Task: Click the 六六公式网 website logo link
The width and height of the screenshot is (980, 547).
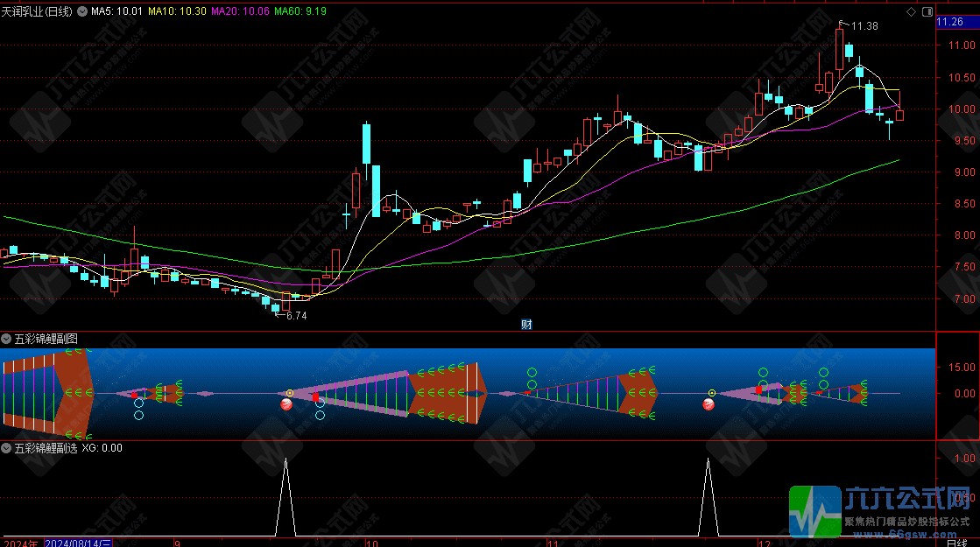Action: pyautogui.click(x=885, y=512)
